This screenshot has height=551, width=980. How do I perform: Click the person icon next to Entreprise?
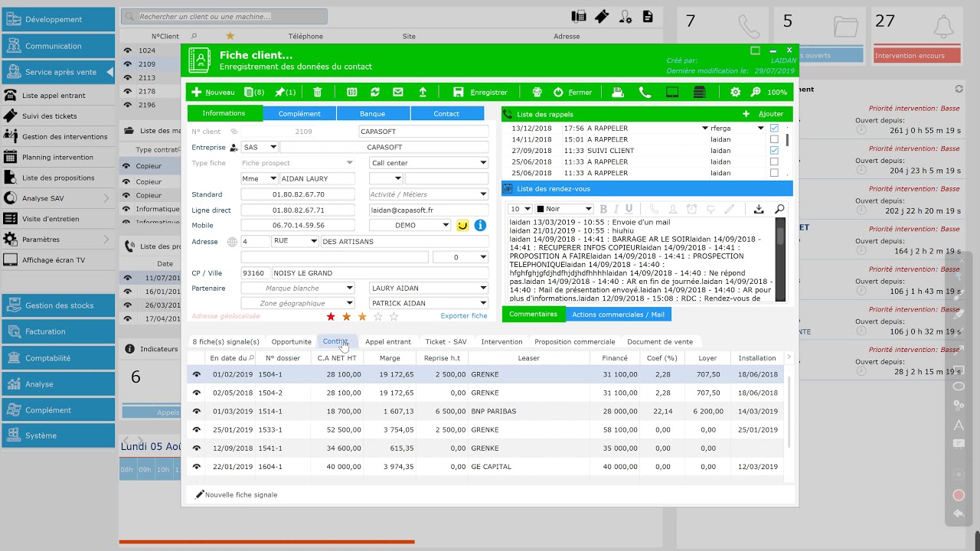pyautogui.click(x=234, y=148)
